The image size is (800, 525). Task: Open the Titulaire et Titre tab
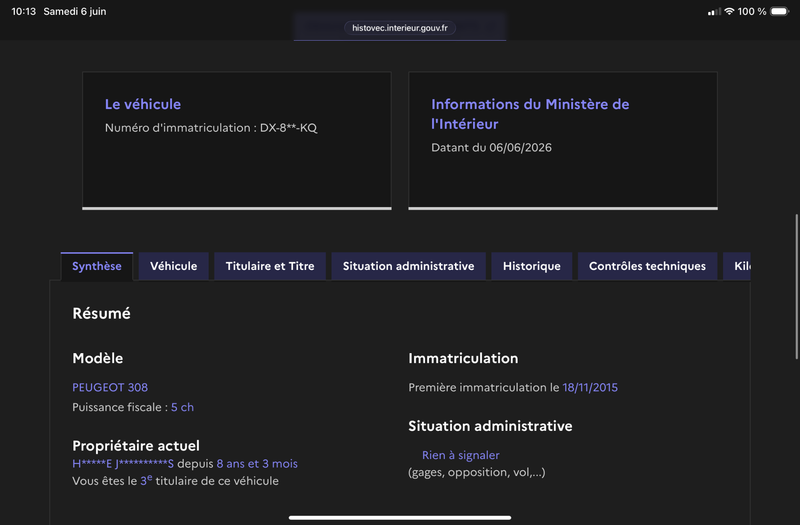[270, 266]
